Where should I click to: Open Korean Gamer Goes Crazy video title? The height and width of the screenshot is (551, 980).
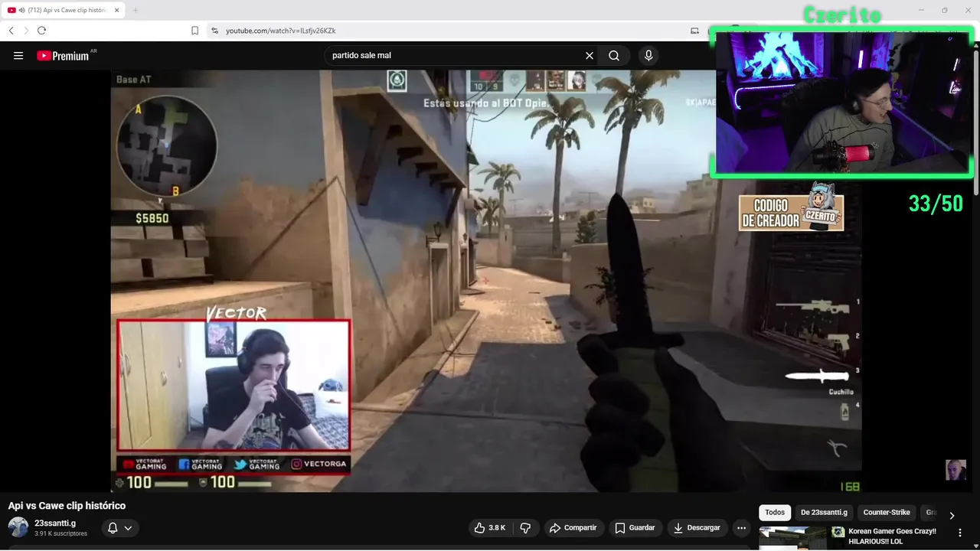pos(892,536)
